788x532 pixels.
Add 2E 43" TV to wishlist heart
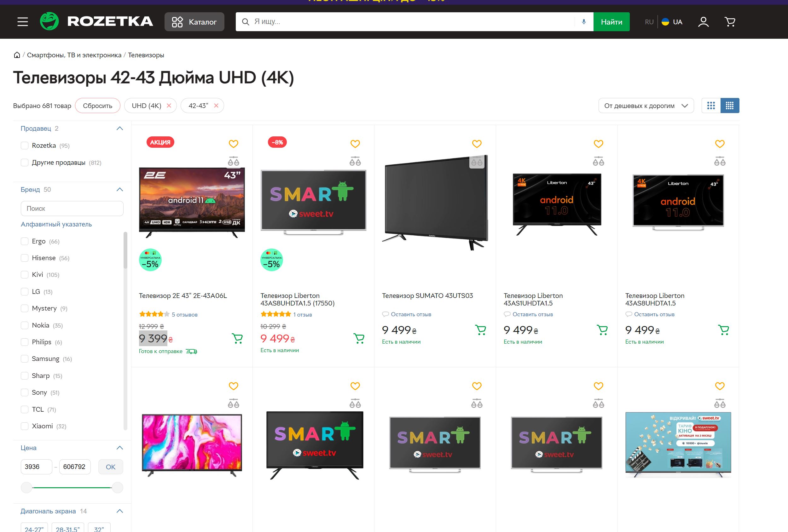(x=233, y=144)
